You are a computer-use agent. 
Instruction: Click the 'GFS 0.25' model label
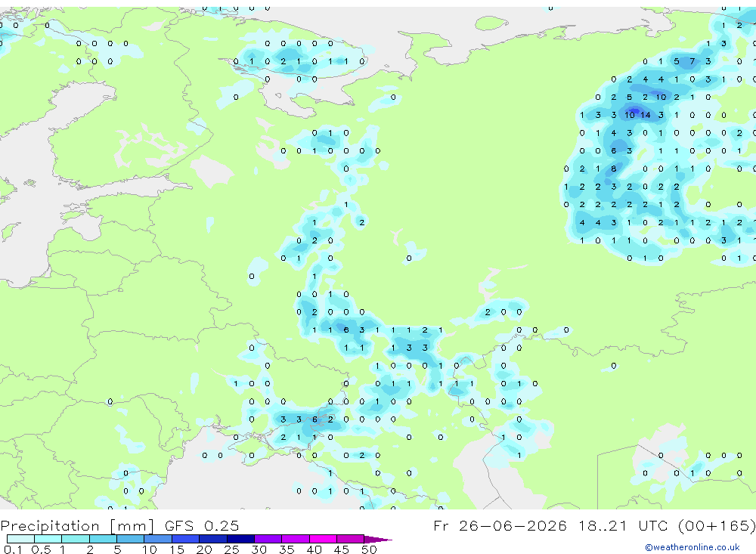point(202,525)
